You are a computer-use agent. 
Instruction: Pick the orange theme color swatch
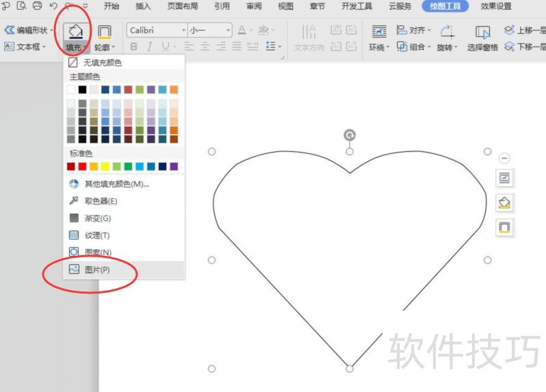point(174,90)
